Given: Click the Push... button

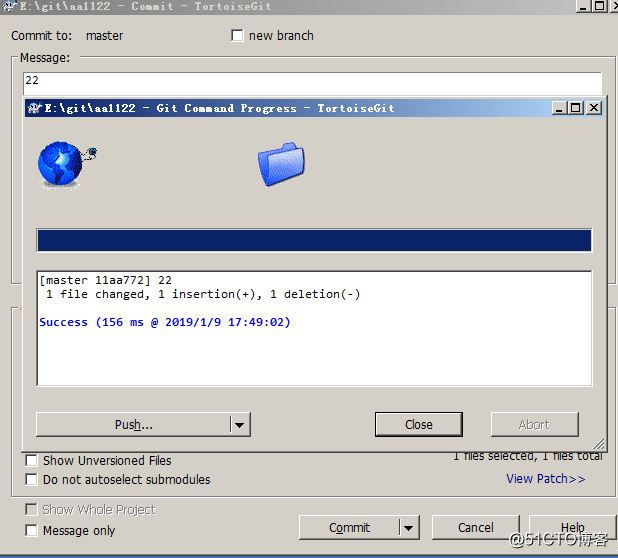Looking at the screenshot, I should [x=133, y=424].
